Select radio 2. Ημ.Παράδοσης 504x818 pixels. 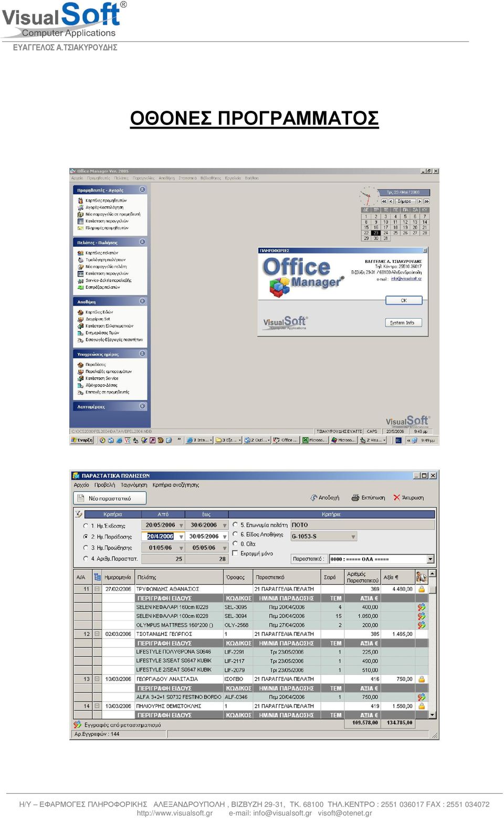point(86,537)
